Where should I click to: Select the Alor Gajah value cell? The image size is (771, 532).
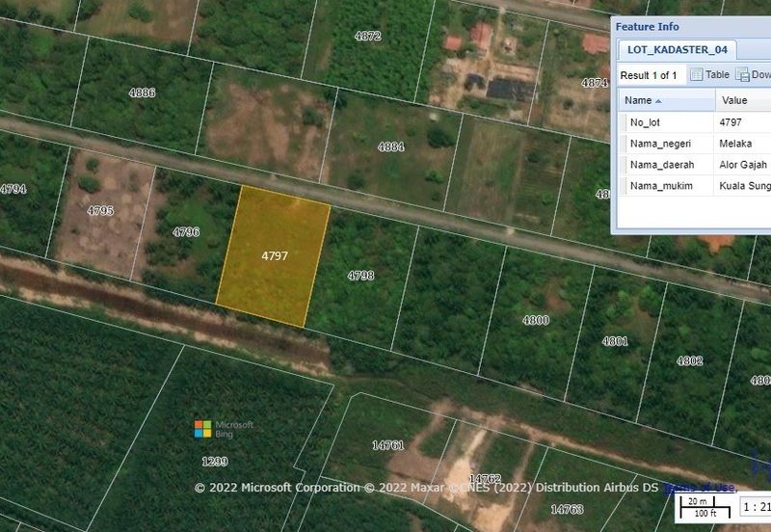pos(742,165)
